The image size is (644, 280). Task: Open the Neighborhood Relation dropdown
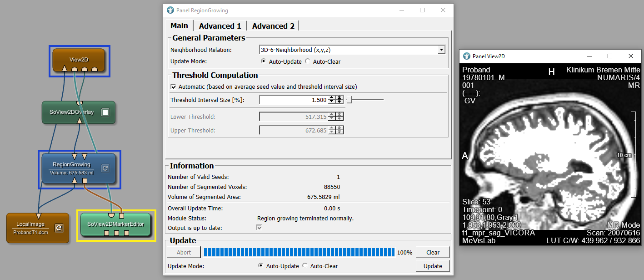[x=441, y=50]
